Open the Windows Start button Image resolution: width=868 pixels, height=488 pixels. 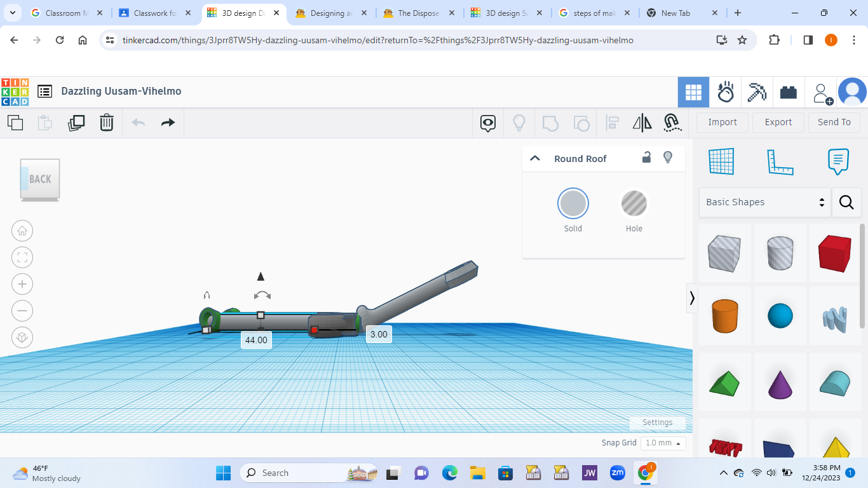(223, 473)
